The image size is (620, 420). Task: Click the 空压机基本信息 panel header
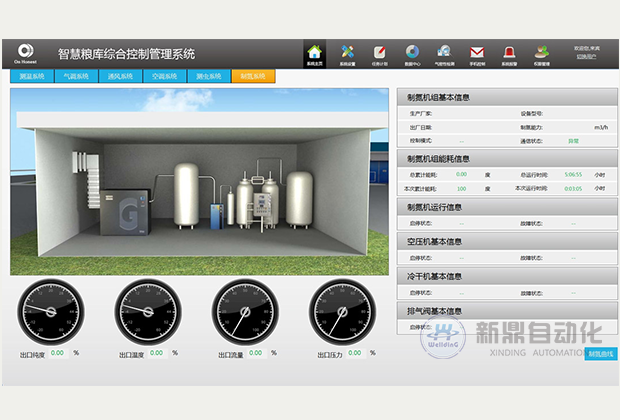pos(507,242)
